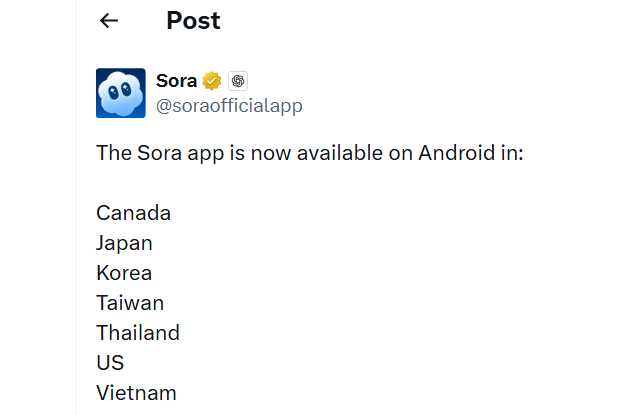Go back using the left arrow
Image resolution: width=637 pixels, height=415 pixels.
pos(109,21)
